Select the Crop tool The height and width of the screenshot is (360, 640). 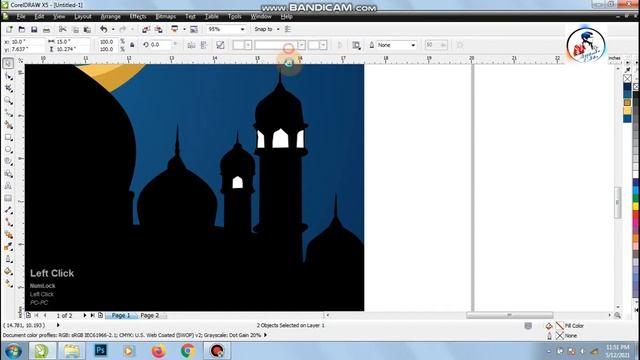8,88
